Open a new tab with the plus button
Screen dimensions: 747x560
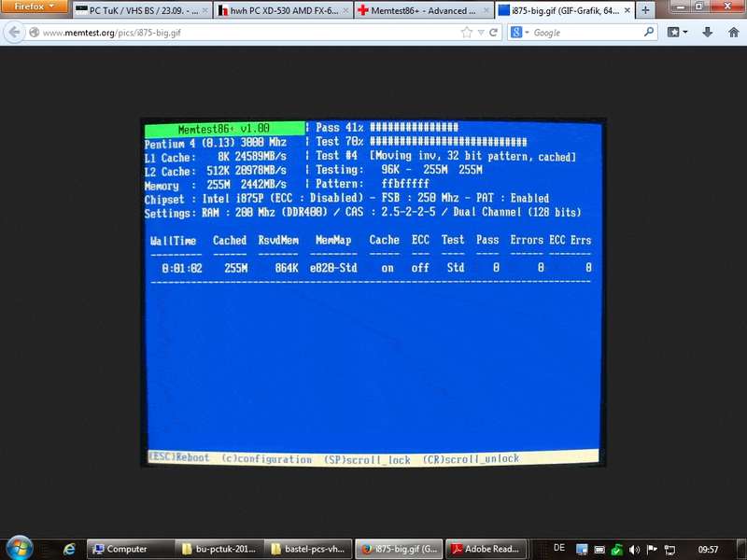(x=644, y=11)
